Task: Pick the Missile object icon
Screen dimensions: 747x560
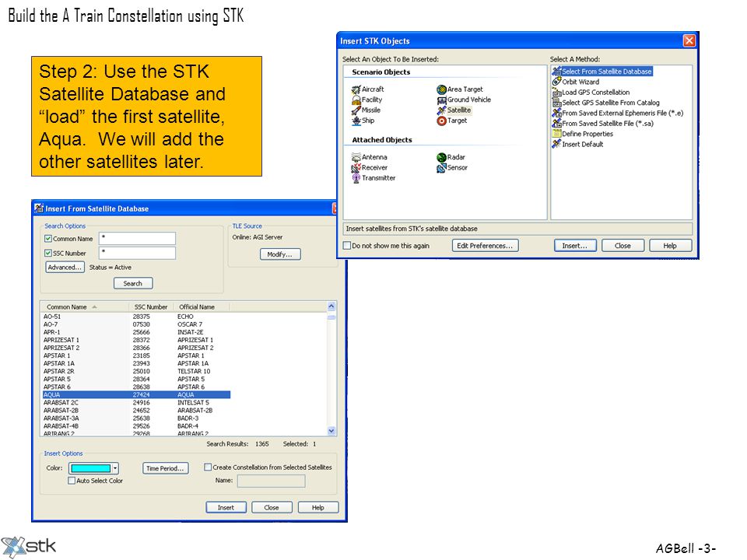Action: click(x=356, y=110)
